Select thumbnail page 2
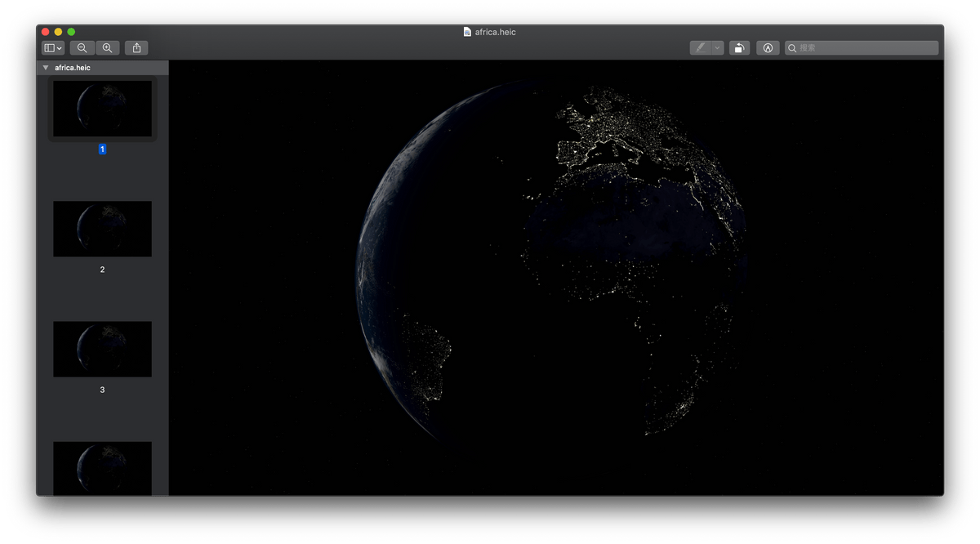 [102, 229]
